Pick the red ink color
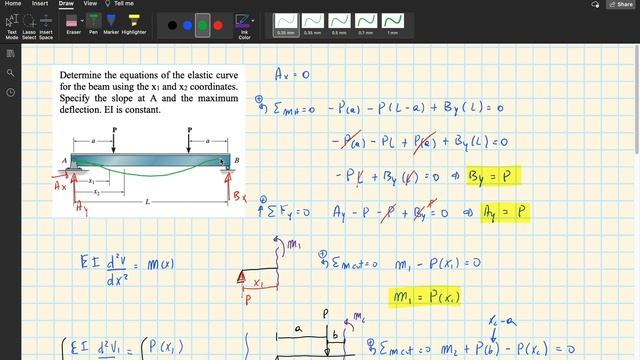The width and height of the screenshot is (640, 360). click(218, 25)
